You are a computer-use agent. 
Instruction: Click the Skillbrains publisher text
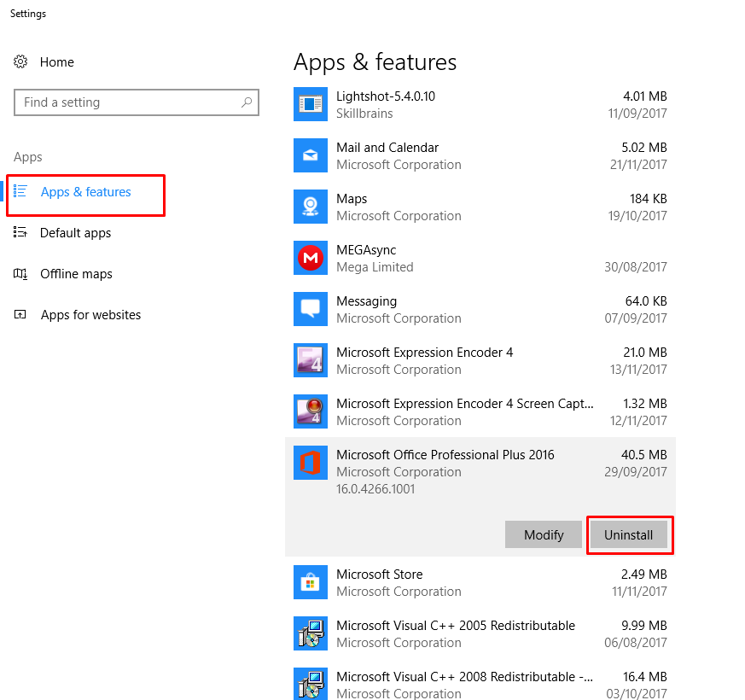[x=364, y=114]
